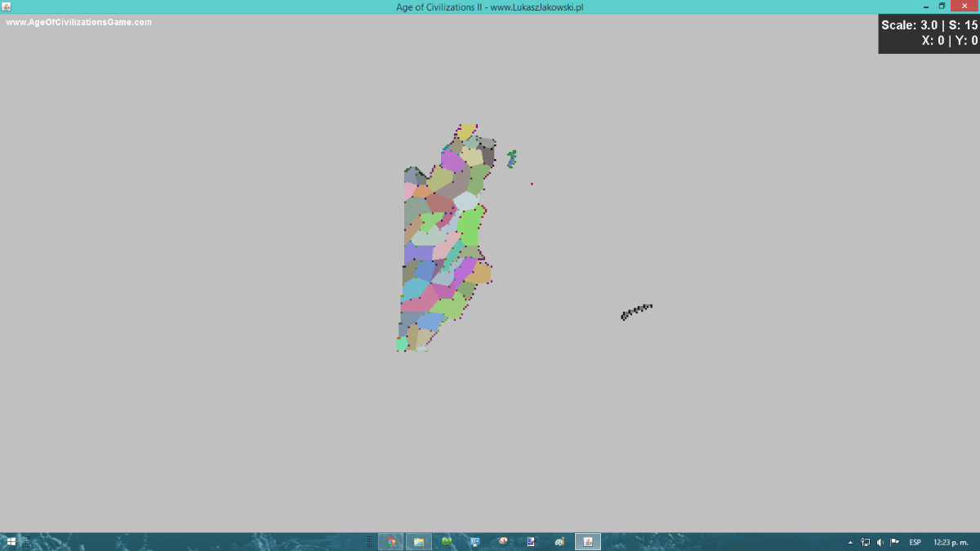This screenshot has width=980, height=551.
Task: Select the dark curved island far east
Action: click(x=636, y=312)
